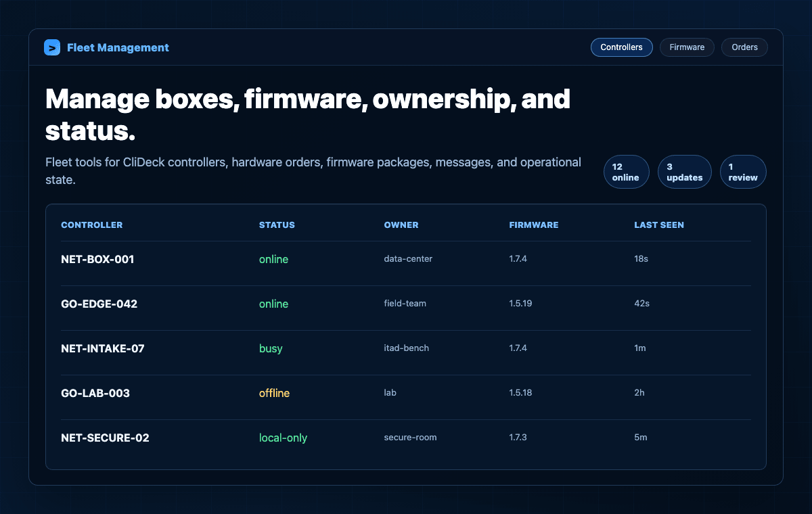Image resolution: width=812 pixels, height=514 pixels.
Task: Click the 2h last seen value
Action: click(639, 393)
